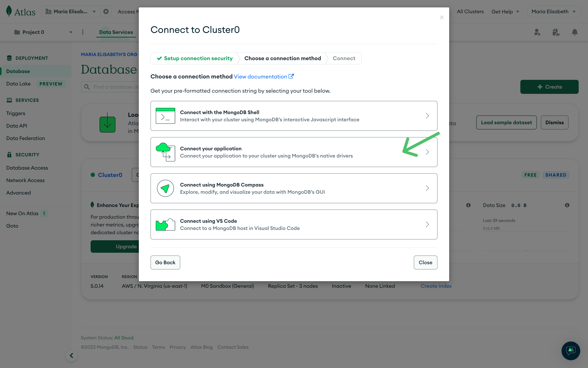Open the Atlas Blog footer link

coord(201,347)
